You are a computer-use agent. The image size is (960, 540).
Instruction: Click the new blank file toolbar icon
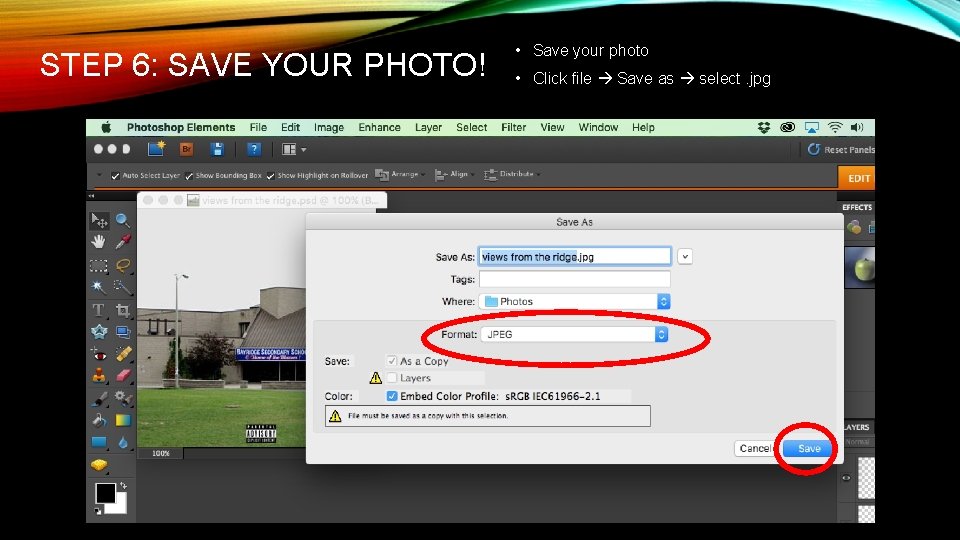(x=156, y=149)
